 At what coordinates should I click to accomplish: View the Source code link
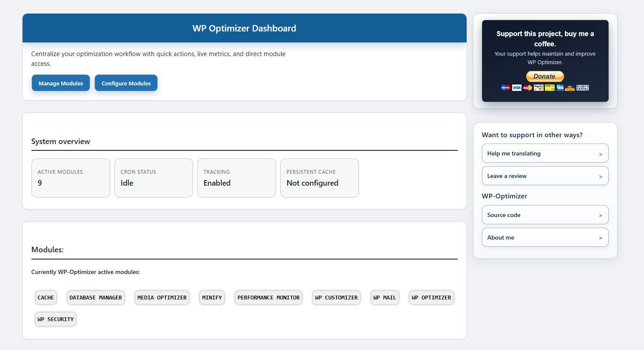click(x=545, y=215)
